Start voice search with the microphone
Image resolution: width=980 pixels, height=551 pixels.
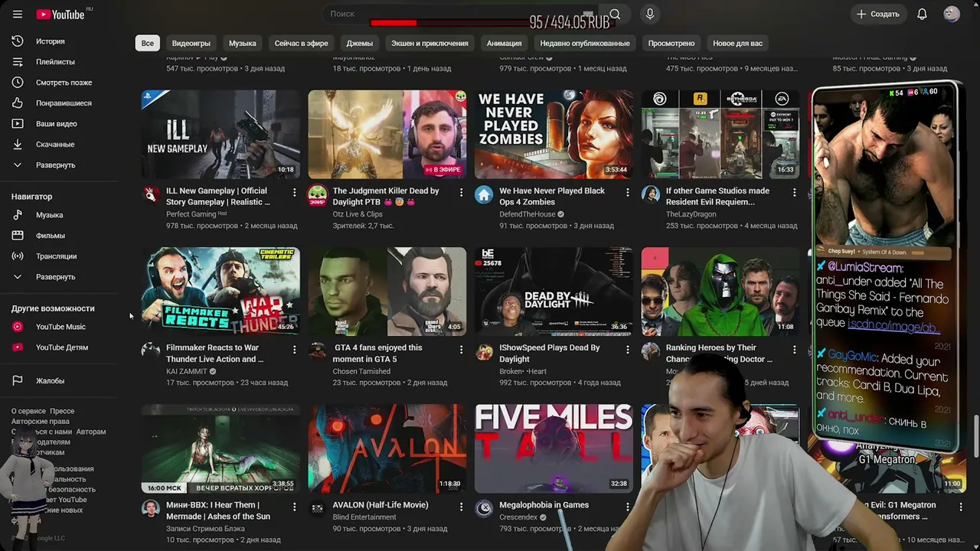[650, 14]
